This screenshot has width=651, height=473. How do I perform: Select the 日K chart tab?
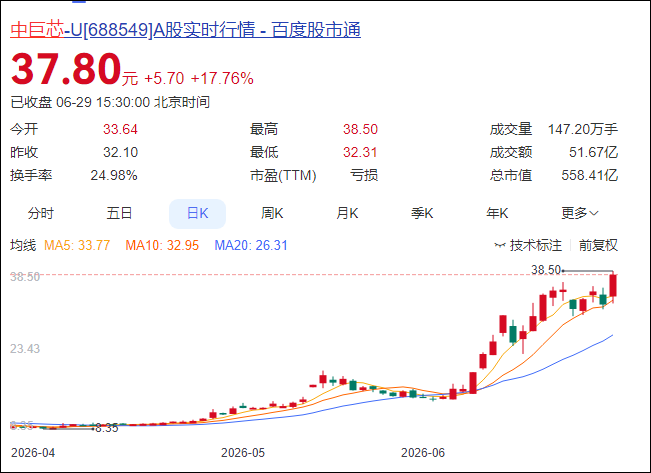pos(198,213)
